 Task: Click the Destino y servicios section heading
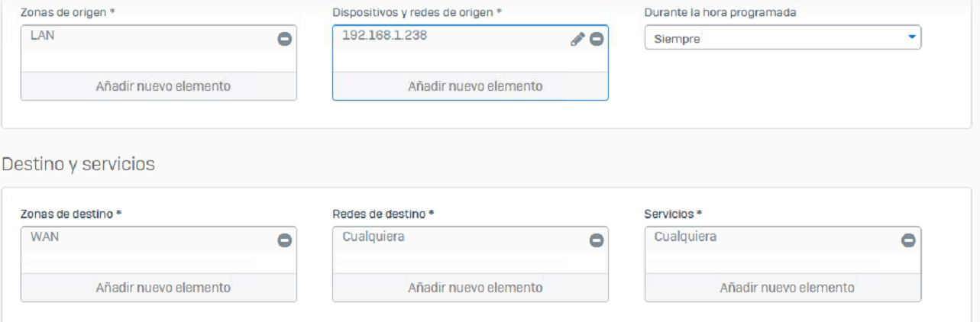click(x=78, y=164)
